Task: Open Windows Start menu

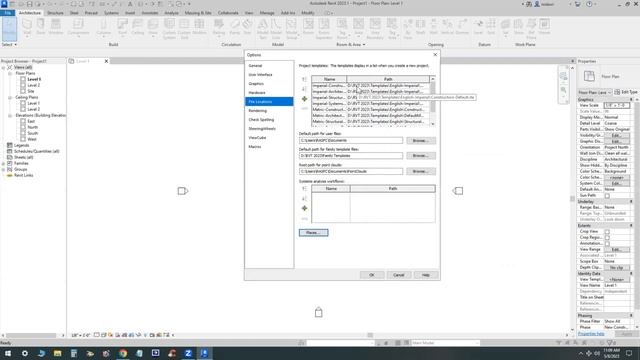Action: tap(8, 353)
